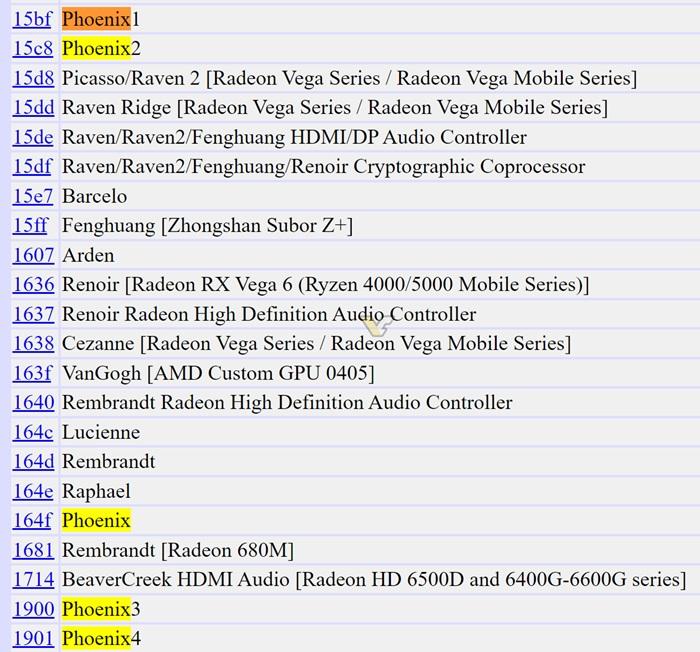Open the 1681 Radeon 680M ID link
This screenshot has height=652, width=700.
tap(33, 550)
